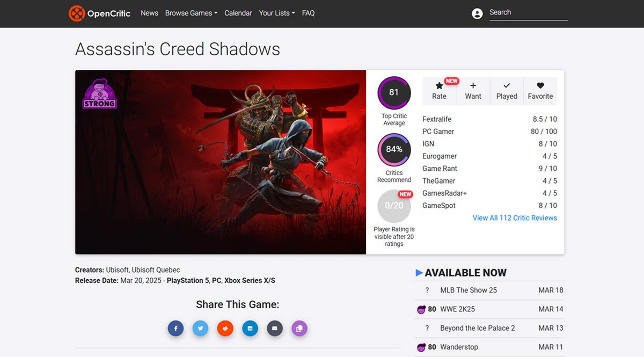Click the Release Date Mar 20, 2025 text
644x357 pixels.
tap(119, 280)
